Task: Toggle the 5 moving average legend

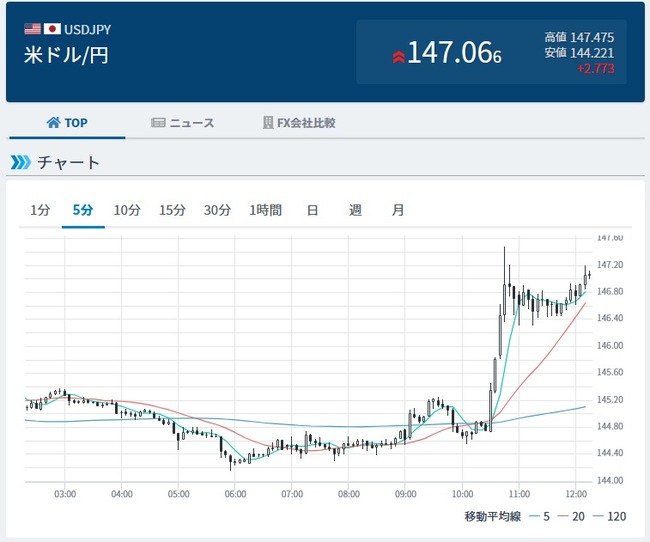Action: [539, 516]
